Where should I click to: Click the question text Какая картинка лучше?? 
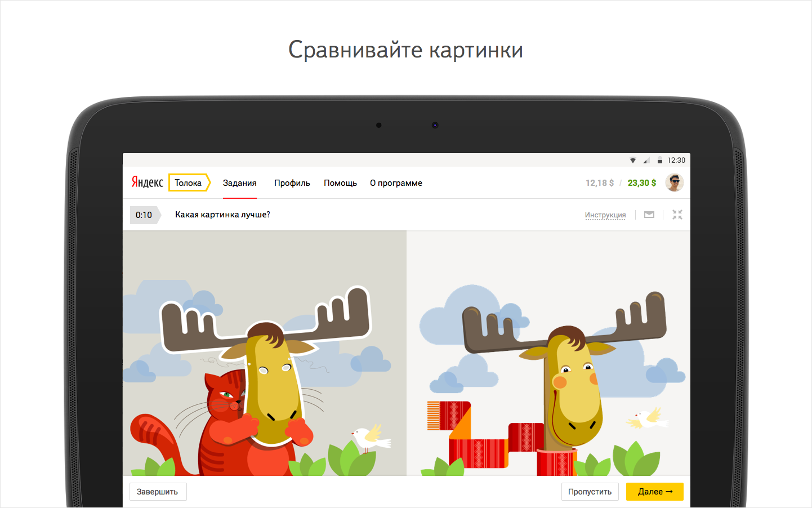point(222,215)
